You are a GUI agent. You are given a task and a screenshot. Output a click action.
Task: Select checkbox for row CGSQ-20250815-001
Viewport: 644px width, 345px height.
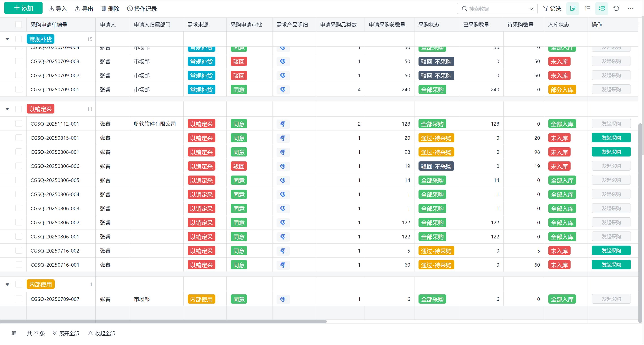(19, 138)
